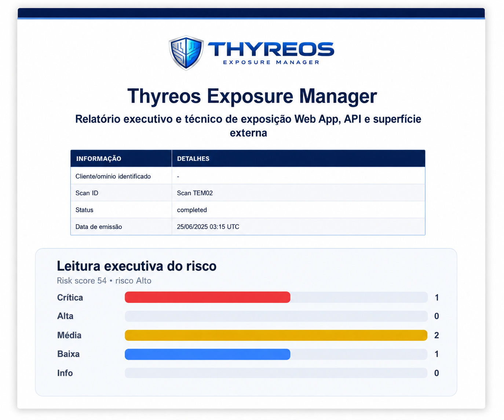Click the empty Alta severity bar

[276, 316]
